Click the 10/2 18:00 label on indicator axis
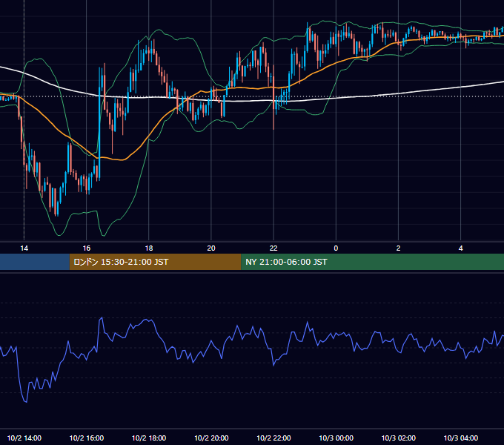The image size is (504, 445). coord(149,438)
